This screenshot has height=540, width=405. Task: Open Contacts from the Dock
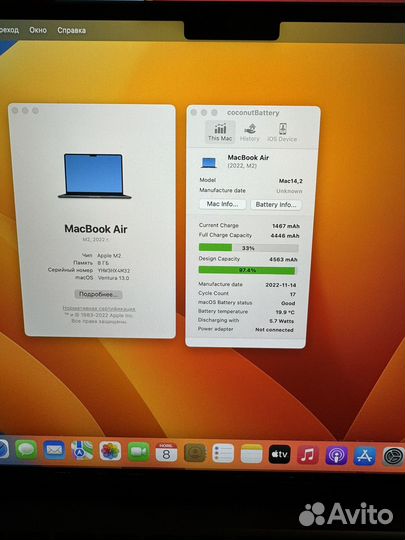tap(195, 453)
